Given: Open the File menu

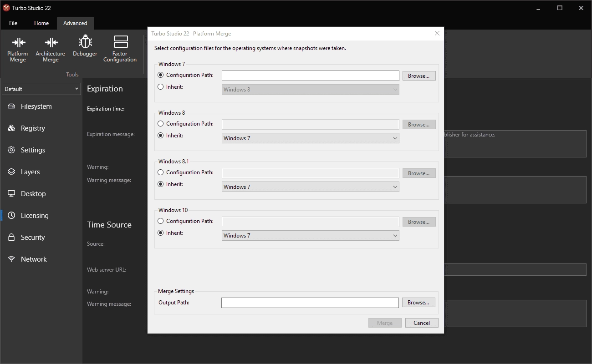Looking at the screenshot, I should [x=13, y=23].
